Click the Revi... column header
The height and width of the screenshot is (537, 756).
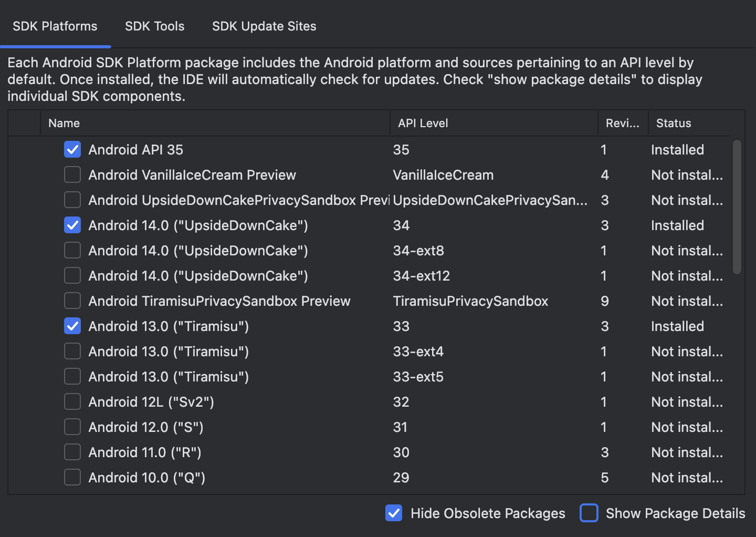pos(623,123)
